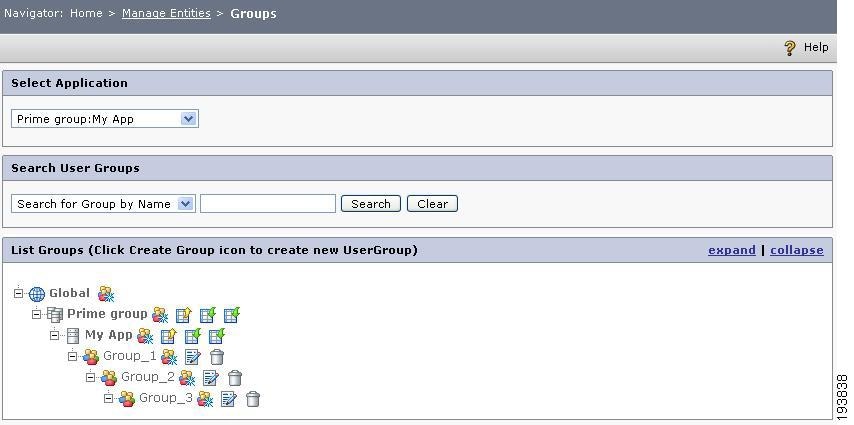Viewport: 854px width, 425px height.
Task: Delete Group_1 with its trash icon
Action: click(217, 357)
